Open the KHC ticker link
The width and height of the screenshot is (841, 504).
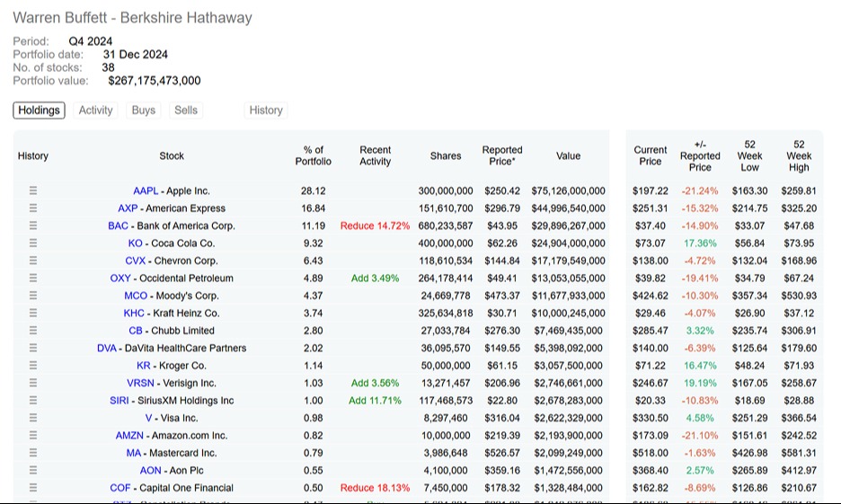134,314
